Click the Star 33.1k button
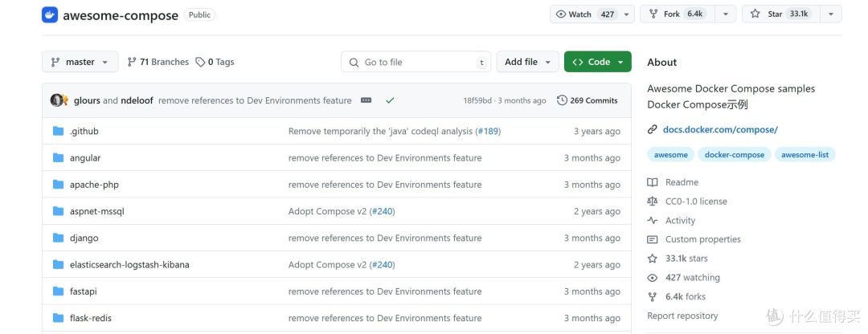 [x=781, y=14]
